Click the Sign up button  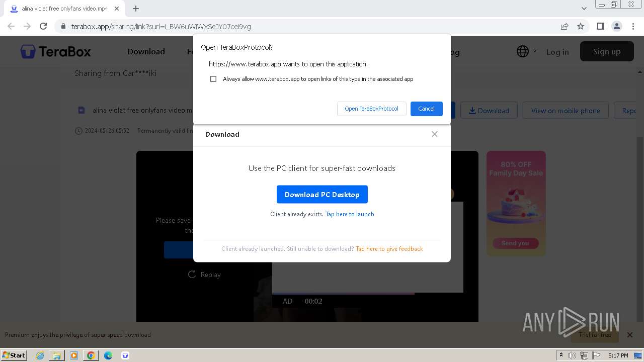click(607, 51)
